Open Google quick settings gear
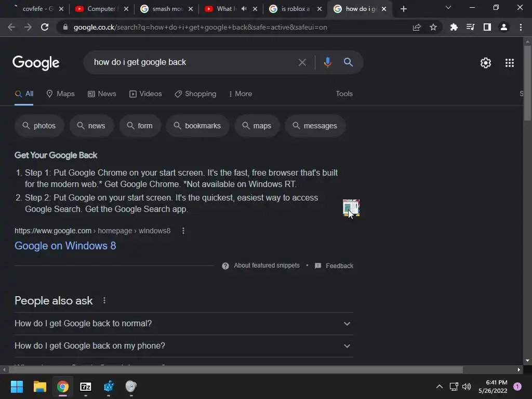The image size is (532, 399). 486,63
